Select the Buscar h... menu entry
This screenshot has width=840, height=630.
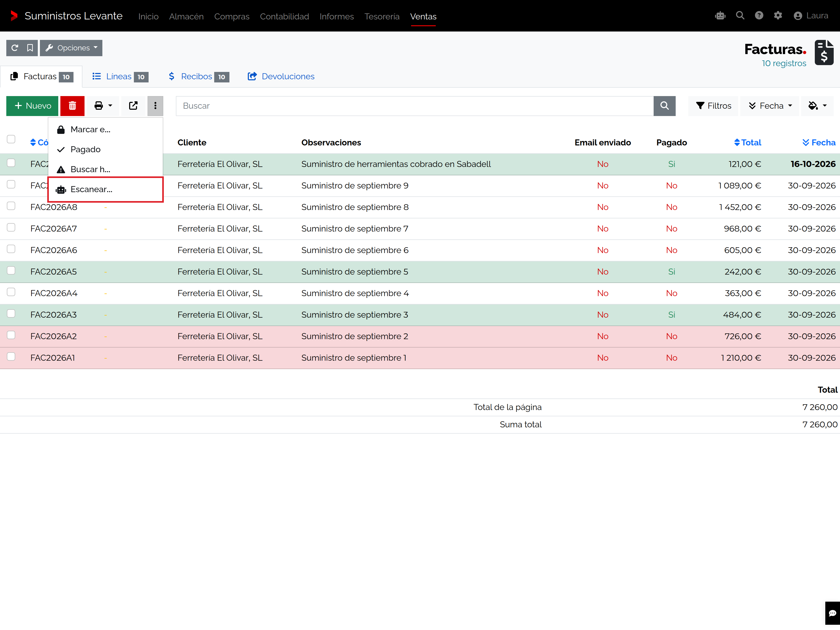106,169
